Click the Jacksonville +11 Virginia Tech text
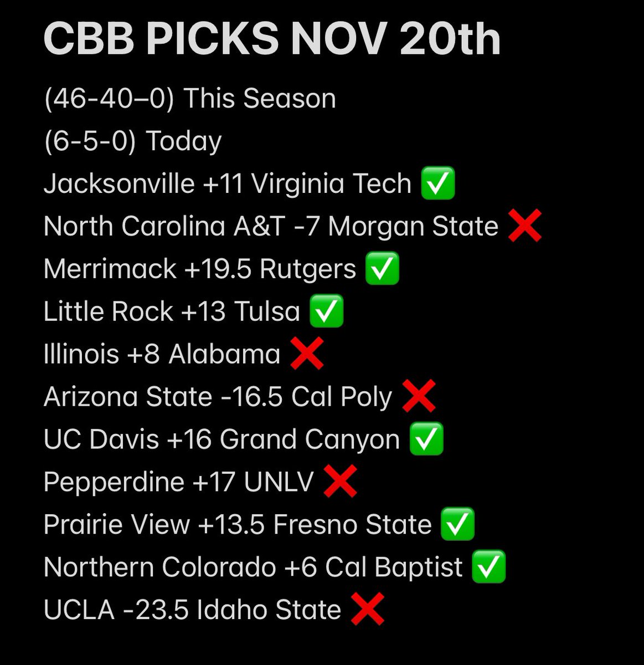The width and height of the screenshot is (644, 665). (x=228, y=184)
